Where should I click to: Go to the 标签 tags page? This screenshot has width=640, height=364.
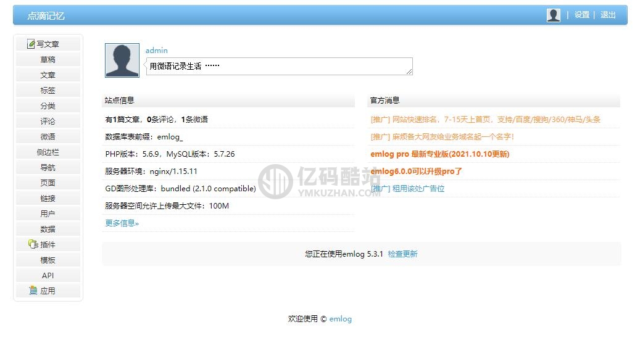48,90
